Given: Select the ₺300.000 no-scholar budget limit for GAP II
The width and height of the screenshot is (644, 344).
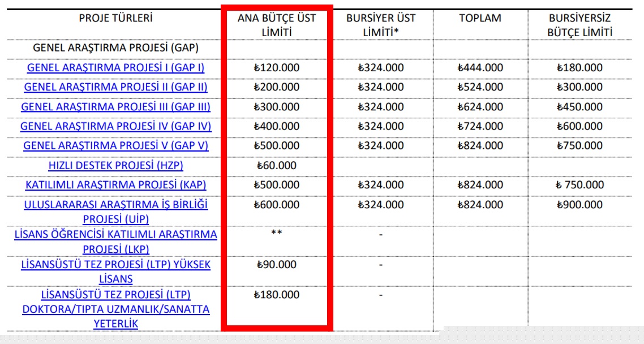Looking at the screenshot, I should point(579,87).
